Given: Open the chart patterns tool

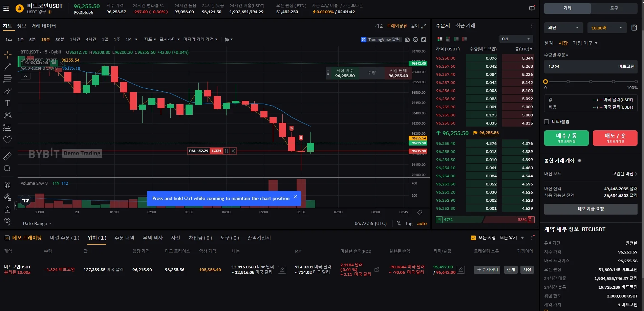Looking at the screenshot, I should pyautogui.click(x=7, y=115).
